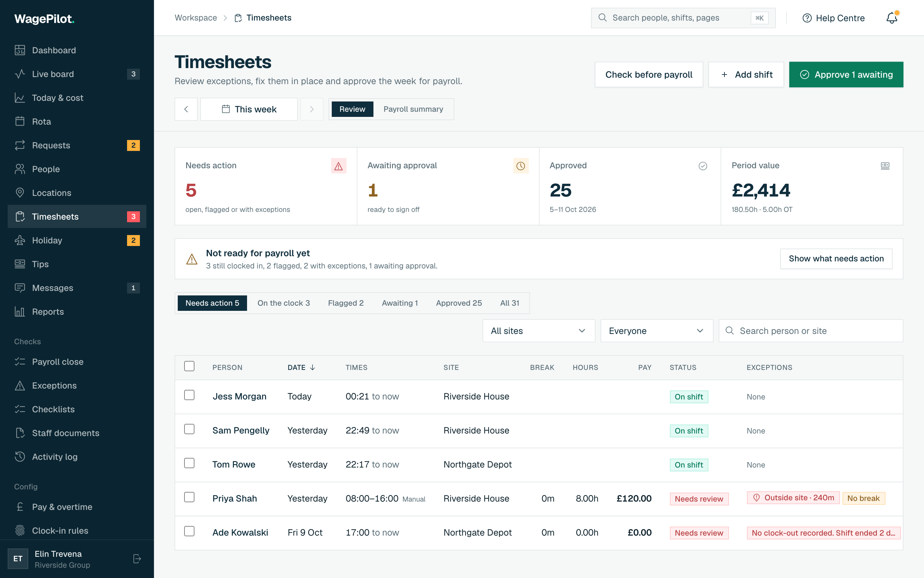Viewport: 924px width, 578px height.
Task: Select Jess Morgan's row checkbox
Action: click(x=189, y=395)
